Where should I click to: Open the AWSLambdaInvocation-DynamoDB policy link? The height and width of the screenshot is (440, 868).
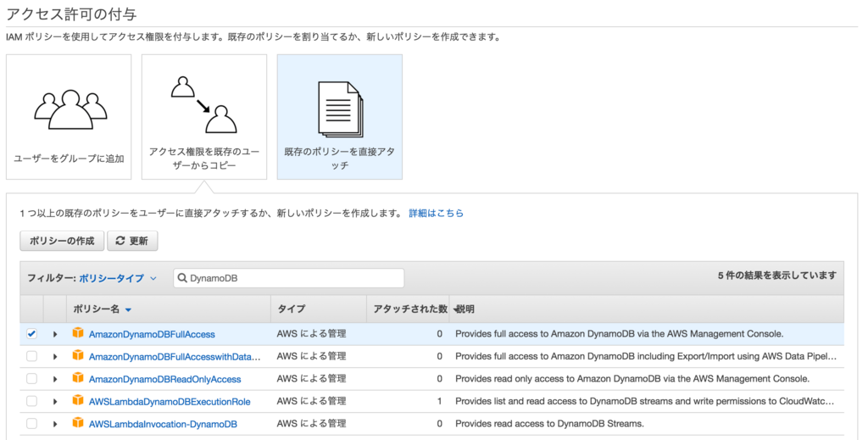point(163,424)
